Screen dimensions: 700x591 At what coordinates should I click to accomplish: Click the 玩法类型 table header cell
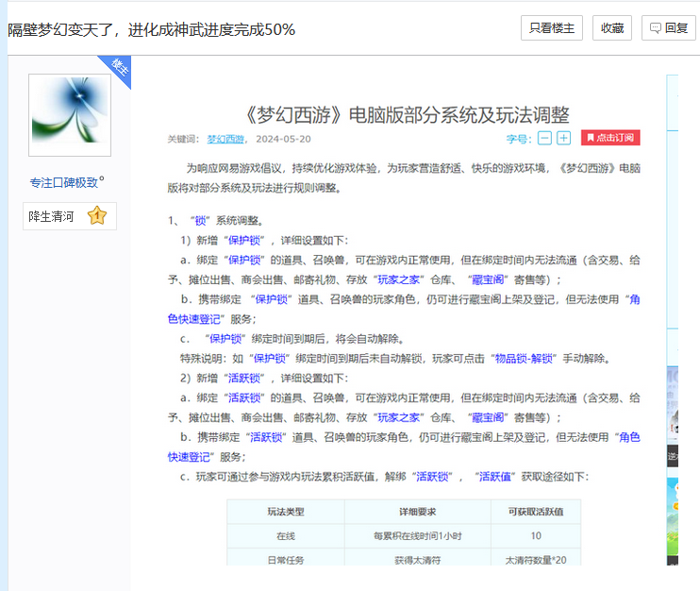tap(286, 512)
